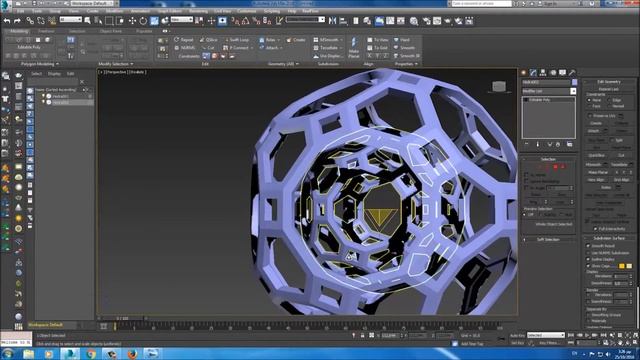Select Element sub-object level in Selection rollout
This screenshot has height=360, width=640.
(x=562, y=167)
